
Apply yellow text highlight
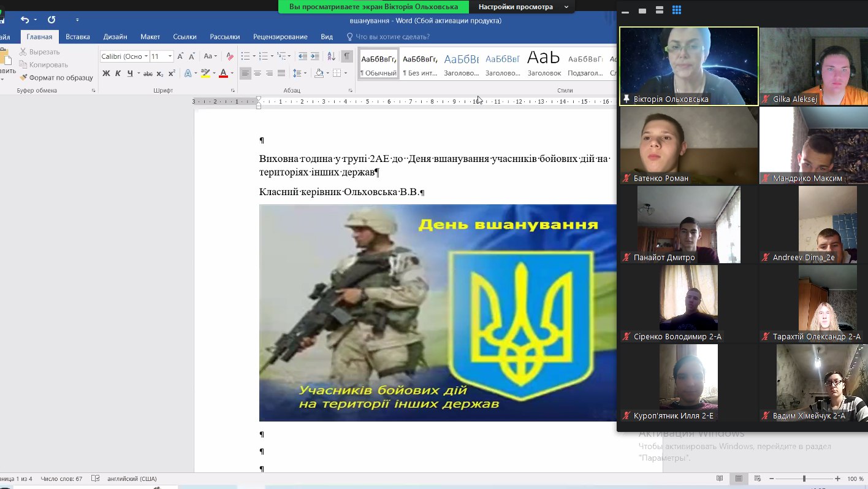pyautogui.click(x=205, y=74)
